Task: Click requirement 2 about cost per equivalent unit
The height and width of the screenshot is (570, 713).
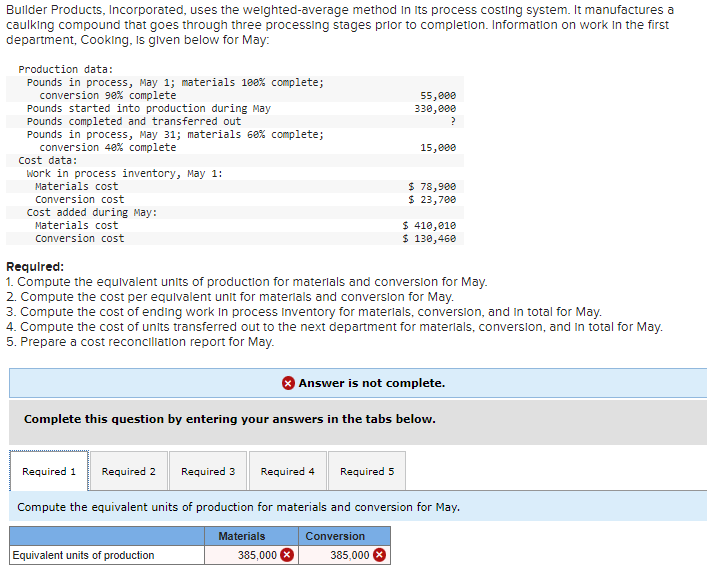Action: (x=230, y=297)
